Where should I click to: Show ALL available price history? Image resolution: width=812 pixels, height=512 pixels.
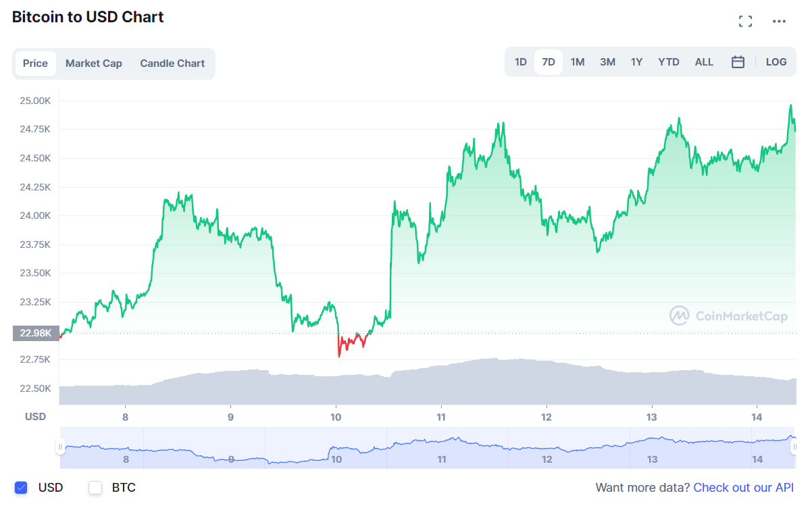(704, 61)
